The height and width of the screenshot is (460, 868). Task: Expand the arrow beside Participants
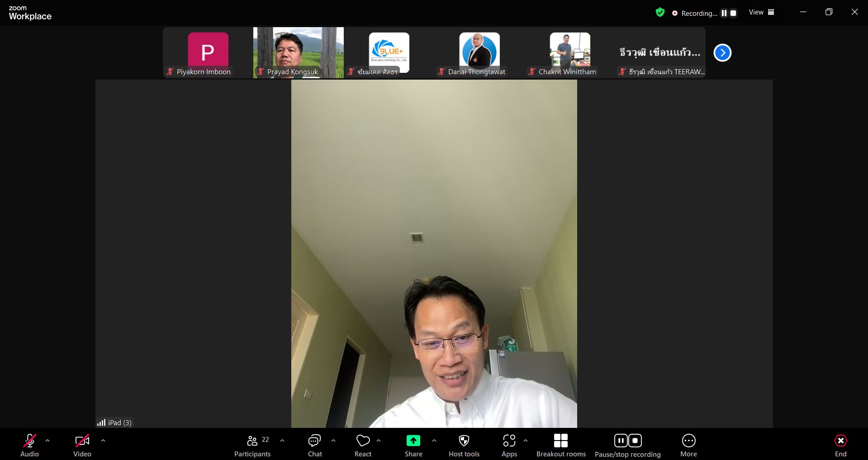282,441
